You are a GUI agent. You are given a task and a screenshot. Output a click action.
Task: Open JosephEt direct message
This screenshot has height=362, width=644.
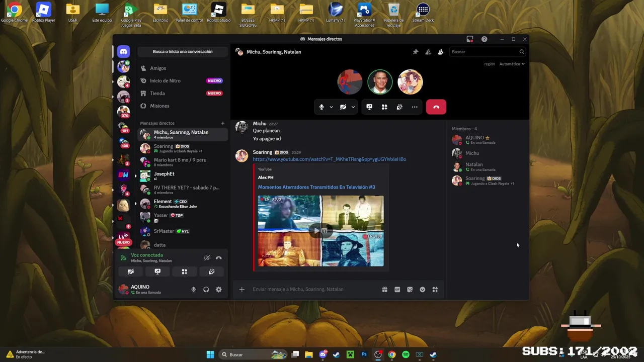pos(183,176)
